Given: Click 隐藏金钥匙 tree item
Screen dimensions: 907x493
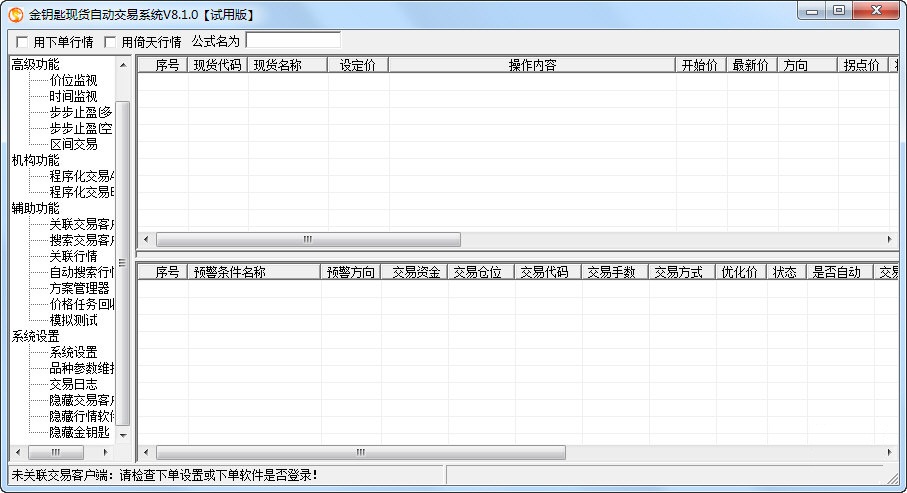Looking at the screenshot, I should click(x=79, y=432).
